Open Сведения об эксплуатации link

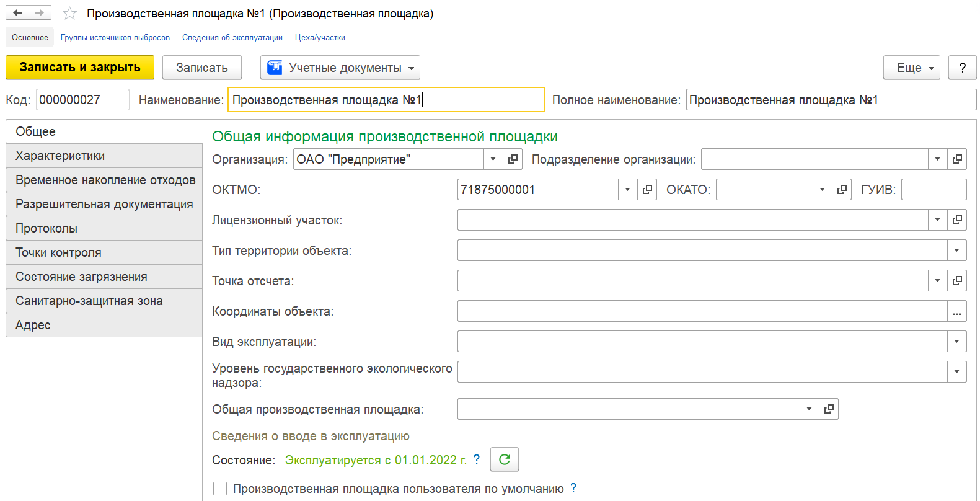coord(232,38)
